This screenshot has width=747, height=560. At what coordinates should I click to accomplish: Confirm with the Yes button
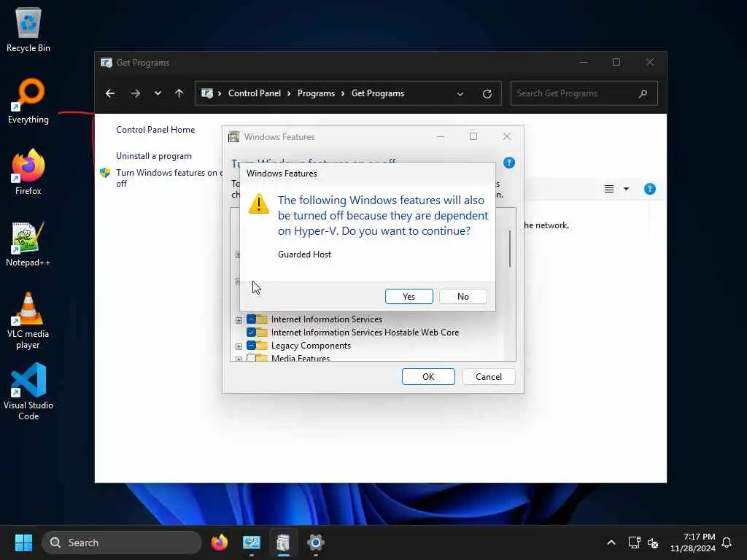[409, 296]
